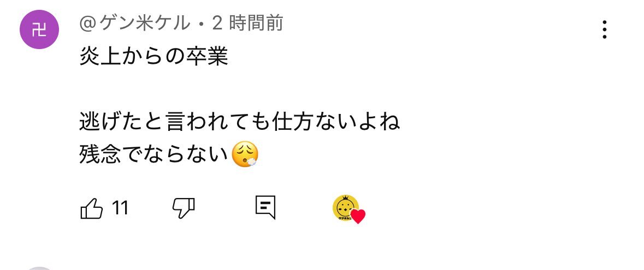Open the three-dot comment options menu
The width and height of the screenshot is (644, 270).
[x=604, y=29]
